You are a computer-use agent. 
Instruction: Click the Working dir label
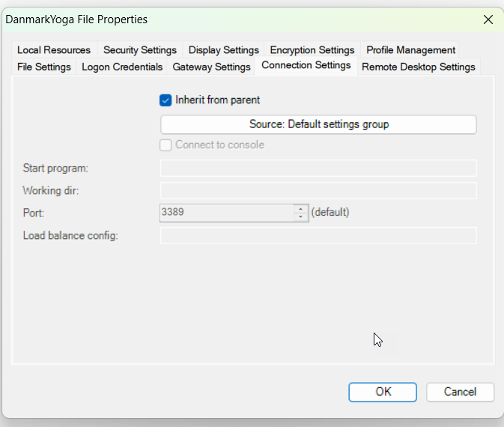50,191
